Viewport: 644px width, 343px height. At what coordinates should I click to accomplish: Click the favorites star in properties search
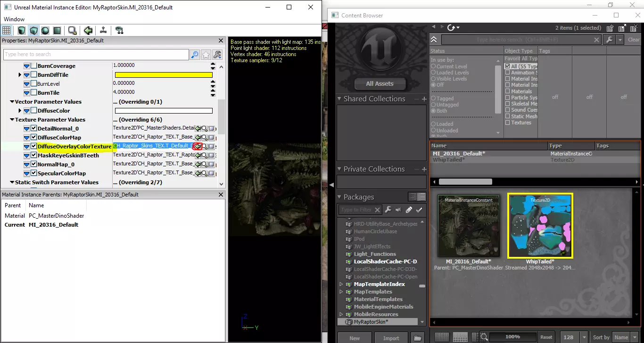pos(206,55)
